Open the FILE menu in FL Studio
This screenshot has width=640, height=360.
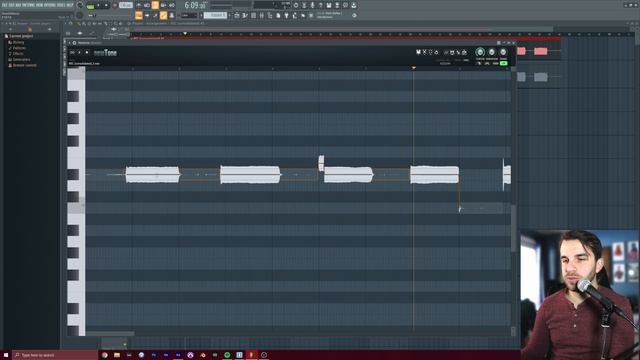[5, 5]
